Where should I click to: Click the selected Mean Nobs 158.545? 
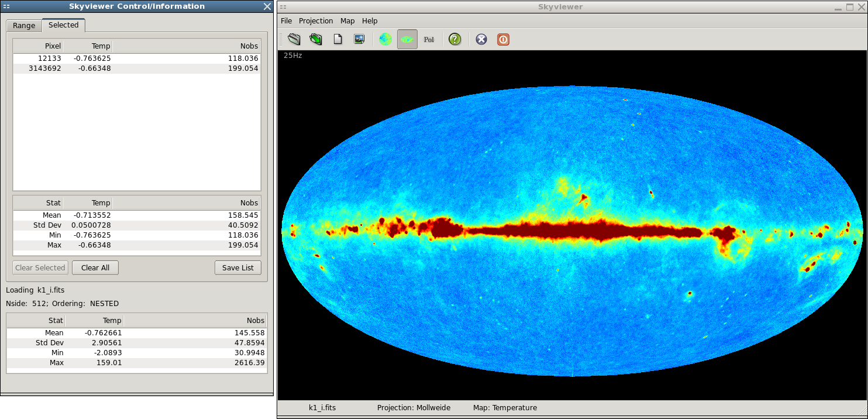pyautogui.click(x=243, y=215)
